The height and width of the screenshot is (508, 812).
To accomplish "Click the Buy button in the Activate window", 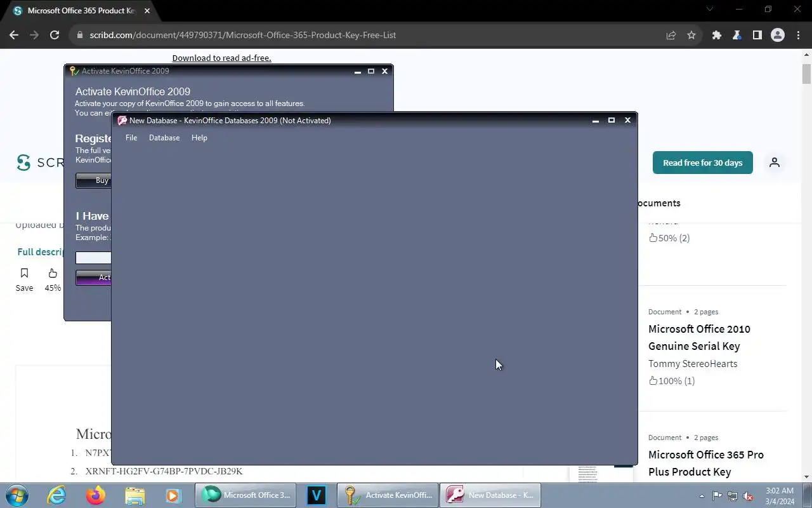I will [x=93, y=180].
